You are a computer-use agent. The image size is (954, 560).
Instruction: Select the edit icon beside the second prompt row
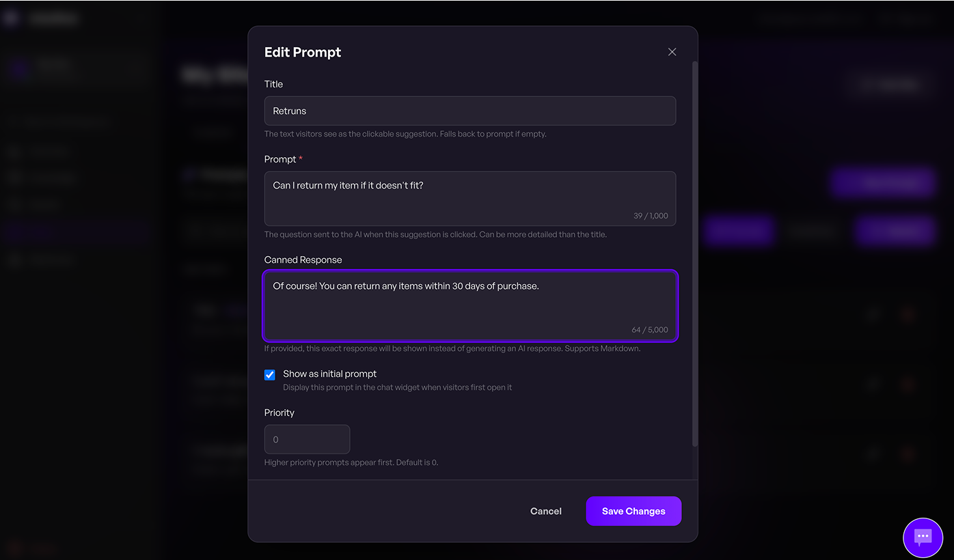[x=873, y=385]
